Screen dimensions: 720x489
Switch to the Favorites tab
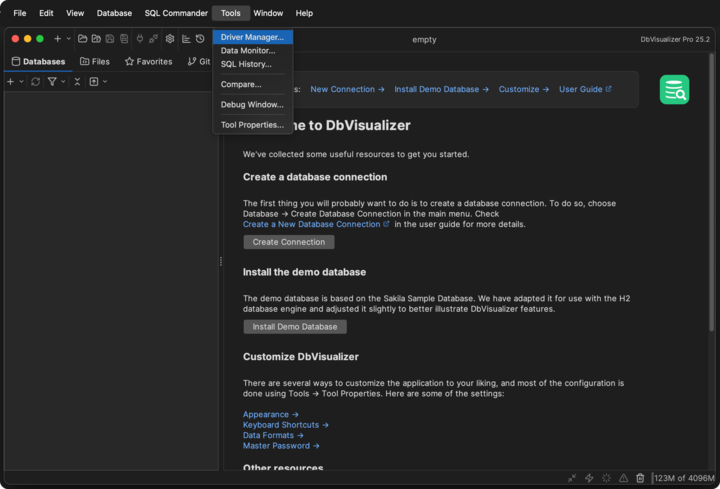tap(148, 61)
